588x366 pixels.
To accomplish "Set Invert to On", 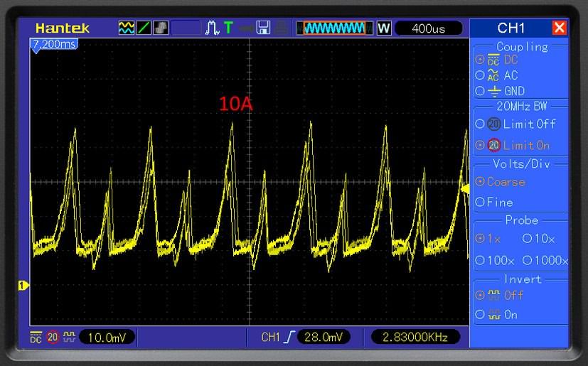I will click(496, 314).
